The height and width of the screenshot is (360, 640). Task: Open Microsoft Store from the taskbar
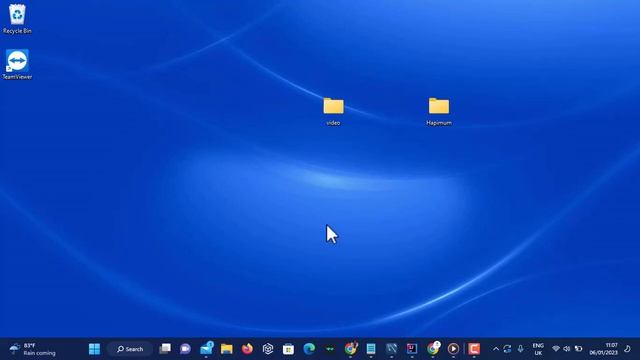click(289, 349)
